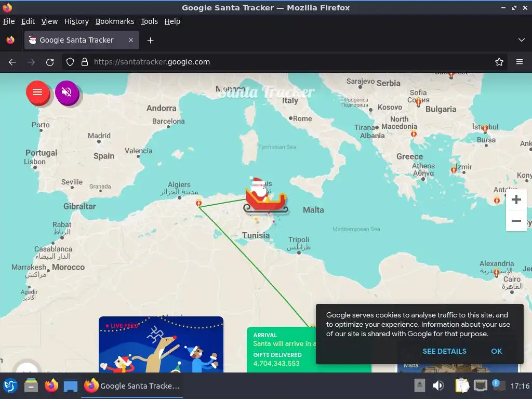Click the Rome city label
Viewport: 532px width, 399px height.
click(x=302, y=119)
